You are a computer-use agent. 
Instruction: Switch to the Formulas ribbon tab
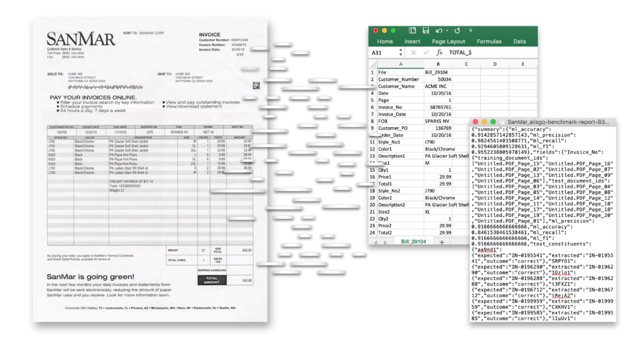pyautogui.click(x=489, y=42)
